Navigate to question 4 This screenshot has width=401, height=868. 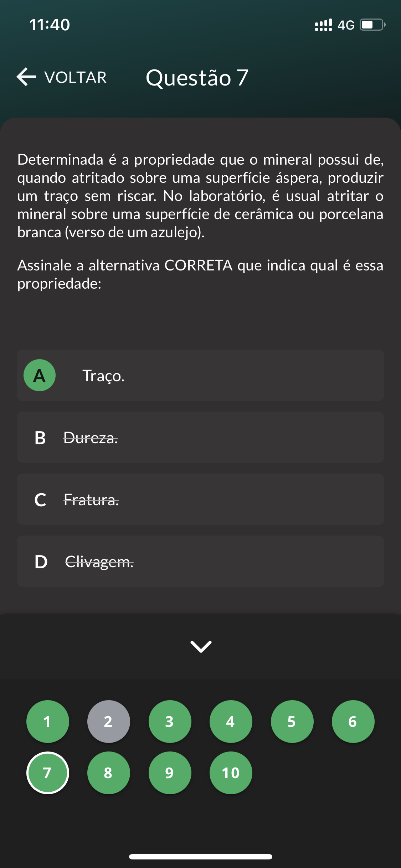coord(231,722)
